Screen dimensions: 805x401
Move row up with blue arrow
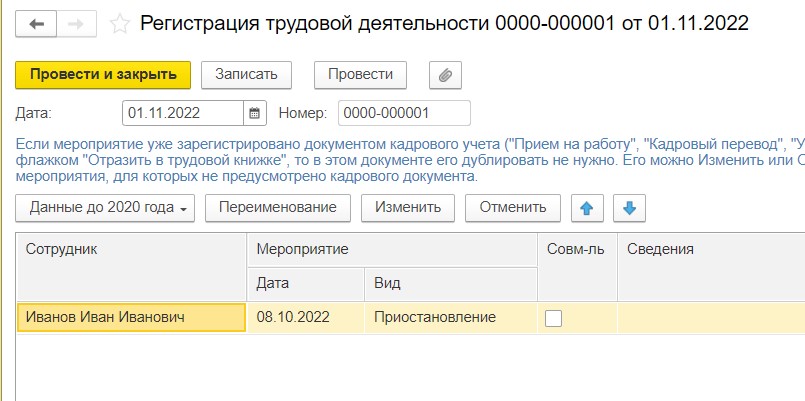pyautogui.click(x=587, y=208)
